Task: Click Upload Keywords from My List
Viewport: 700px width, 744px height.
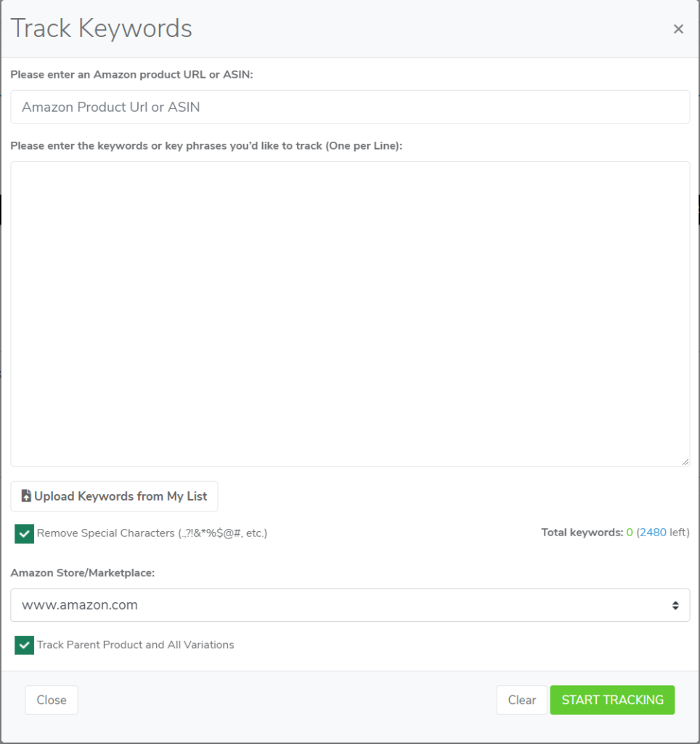Action: (114, 496)
